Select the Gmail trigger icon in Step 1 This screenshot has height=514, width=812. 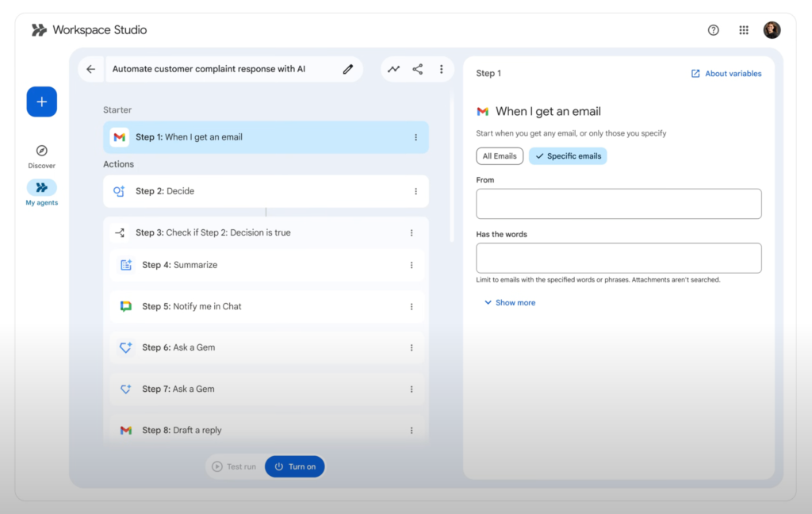point(120,136)
